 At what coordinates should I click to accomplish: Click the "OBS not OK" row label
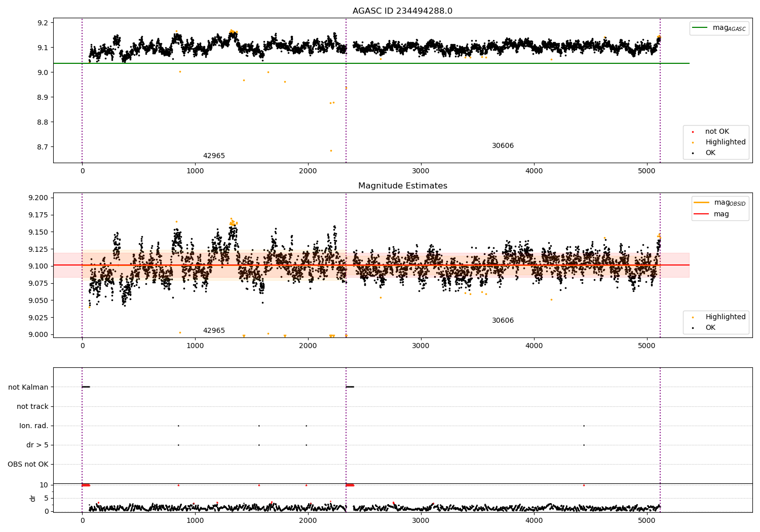coord(28,464)
